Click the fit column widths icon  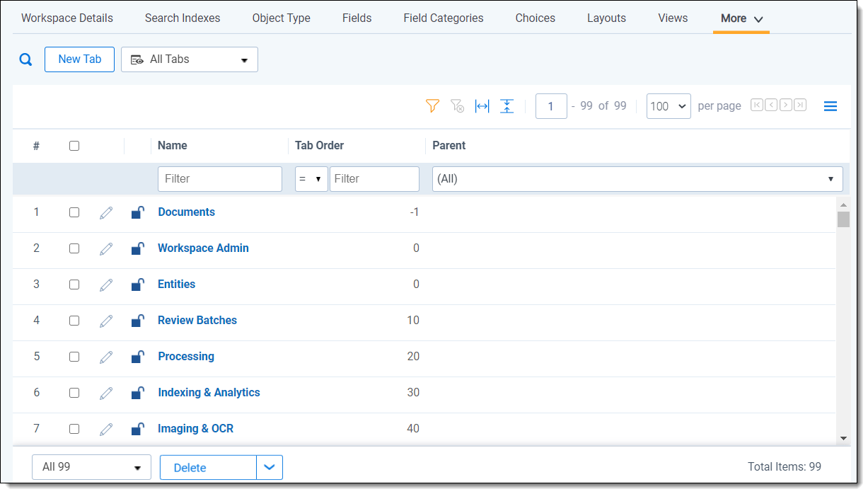[x=482, y=106]
